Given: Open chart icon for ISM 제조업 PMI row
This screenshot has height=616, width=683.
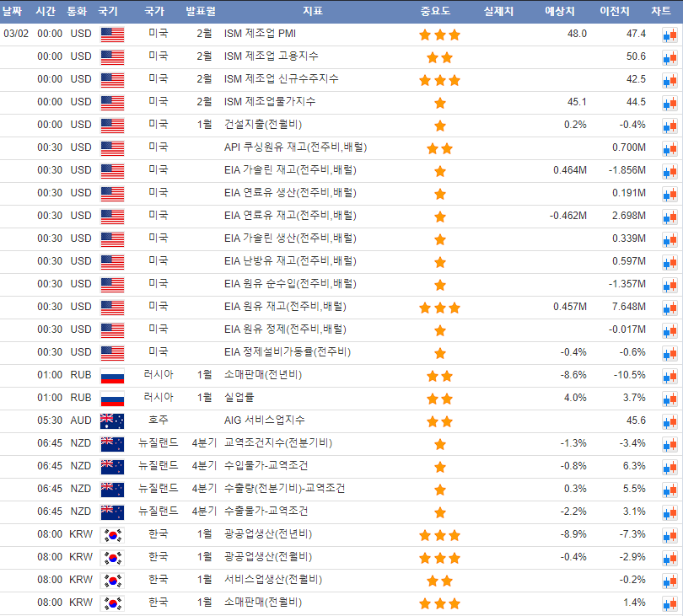Looking at the screenshot, I should click(x=669, y=35).
